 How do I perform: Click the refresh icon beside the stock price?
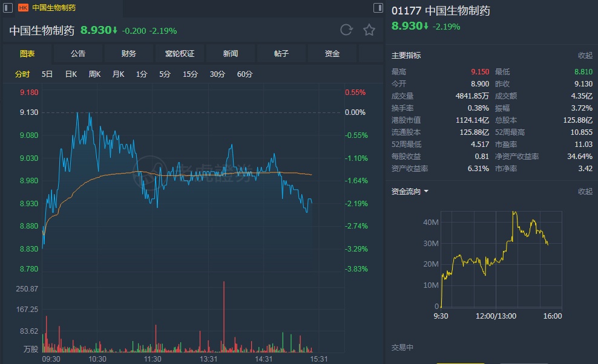346,30
